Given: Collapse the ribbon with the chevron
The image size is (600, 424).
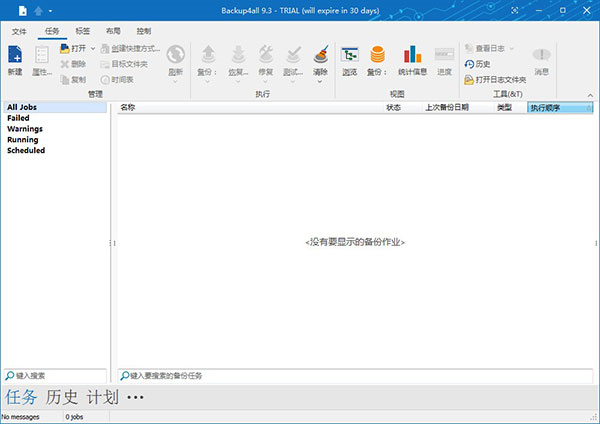Looking at the screenshot, I should (x=590, y=95).
